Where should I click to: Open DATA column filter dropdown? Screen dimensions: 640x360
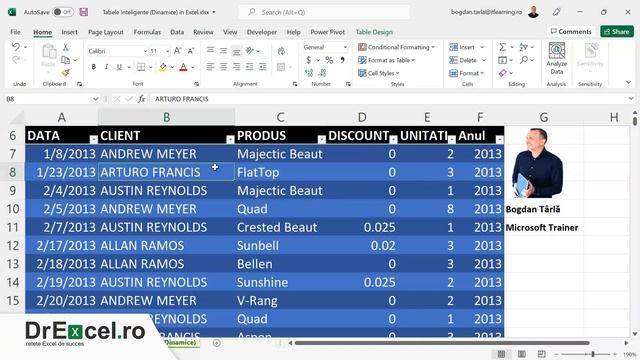point(93,140)
